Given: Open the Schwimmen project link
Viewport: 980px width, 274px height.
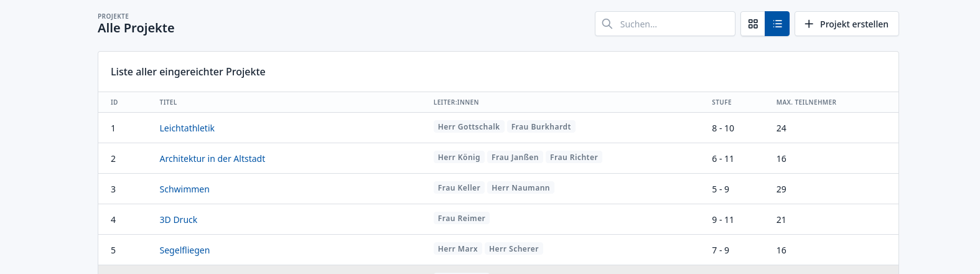Looking at the screenshot, I should tap(184, 189).
